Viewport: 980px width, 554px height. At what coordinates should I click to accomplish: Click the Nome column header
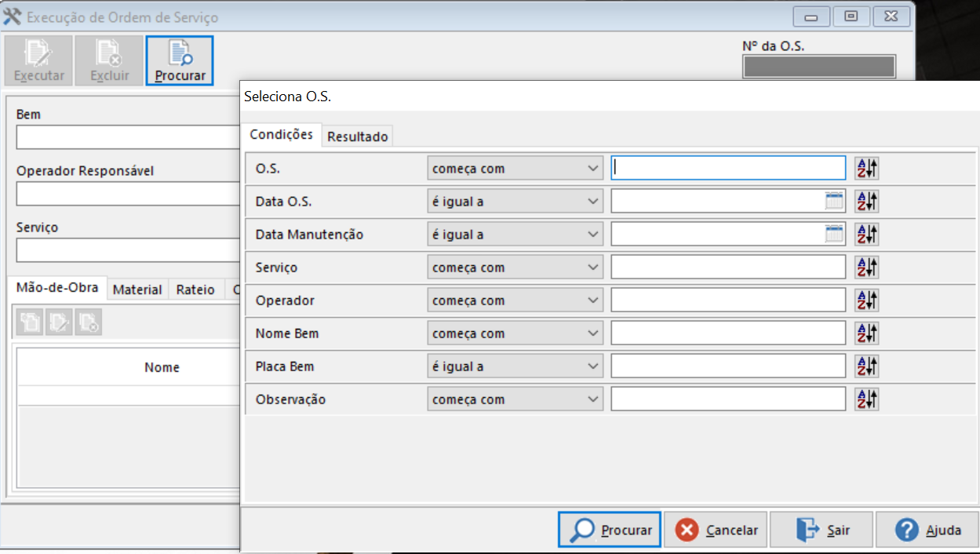pos(162,367)
